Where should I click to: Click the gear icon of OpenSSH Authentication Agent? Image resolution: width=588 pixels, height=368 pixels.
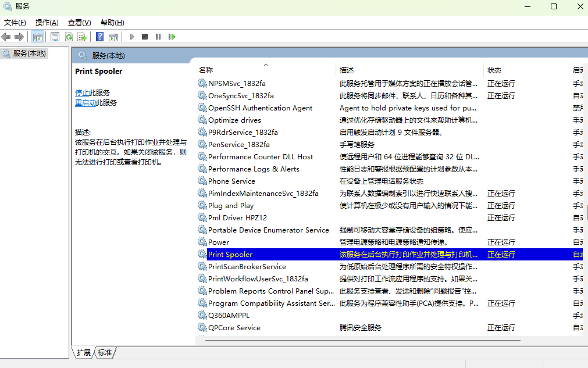click(202, 108)
